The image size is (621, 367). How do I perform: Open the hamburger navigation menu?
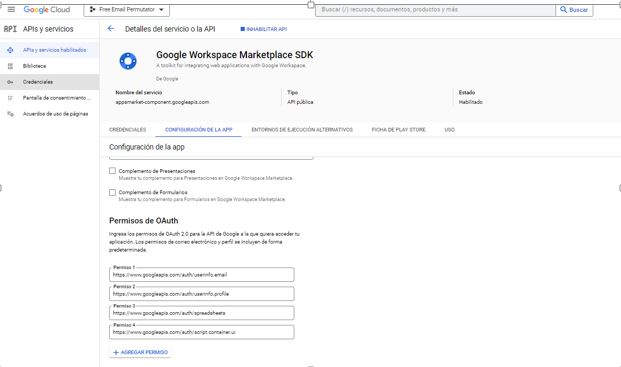[x=11, y=10]
